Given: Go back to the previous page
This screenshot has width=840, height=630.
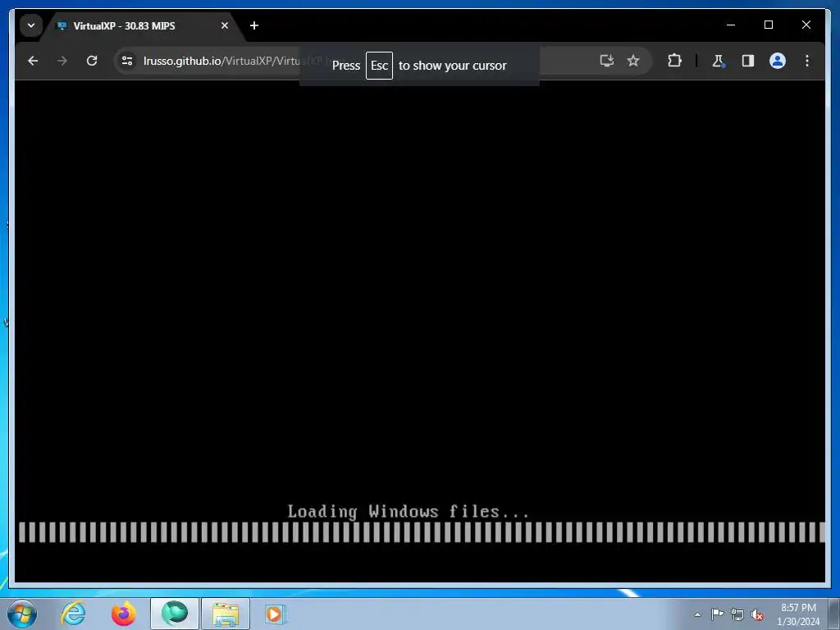Looking at the screenshot, I should [x=33, y=61].
